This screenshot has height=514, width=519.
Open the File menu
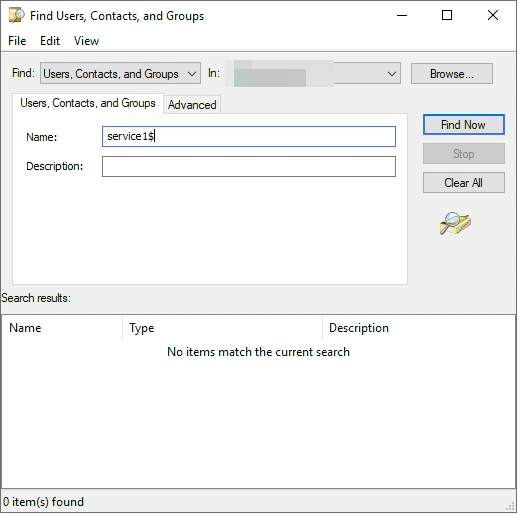(x=17, y=41)
